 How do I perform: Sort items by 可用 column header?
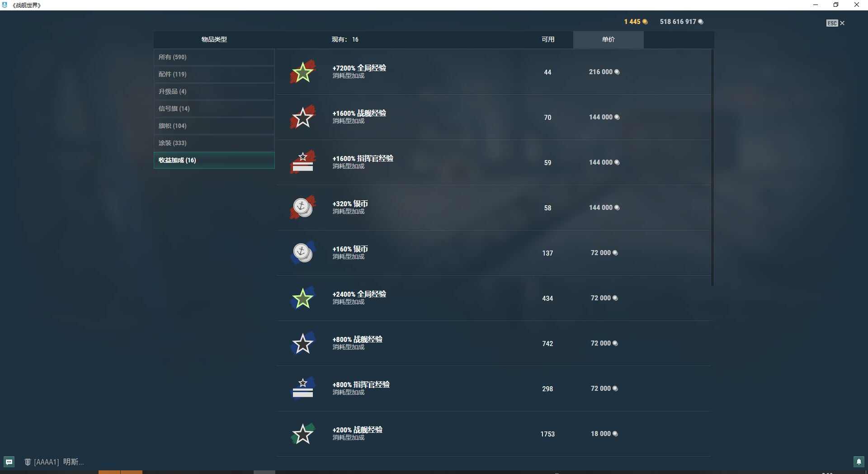click(548, 39)
